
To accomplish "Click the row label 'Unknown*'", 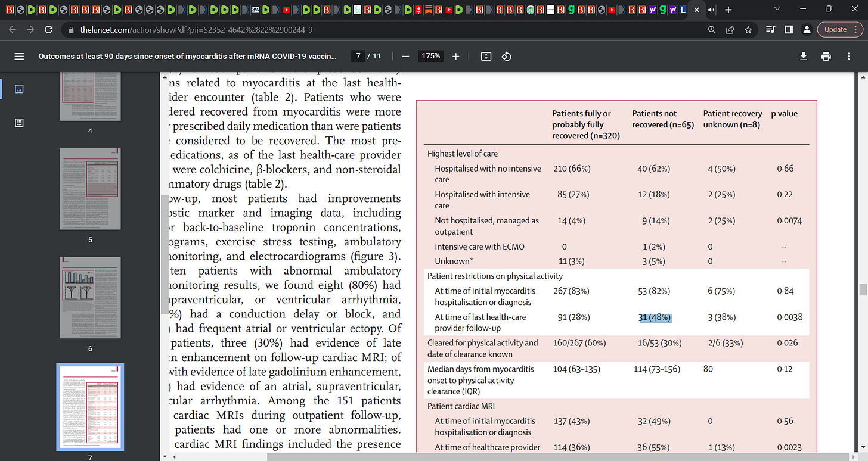I will click(454, 261).
